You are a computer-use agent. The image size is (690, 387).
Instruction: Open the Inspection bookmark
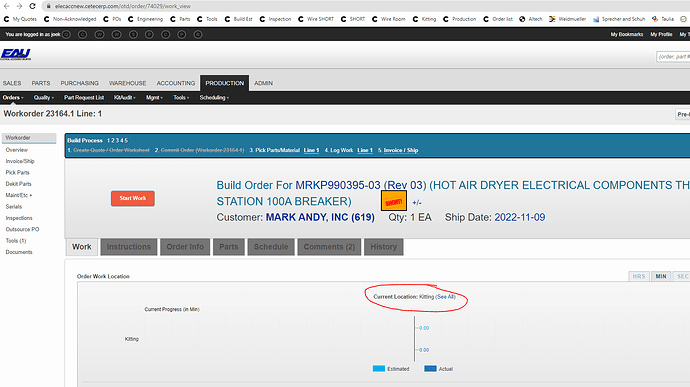[x=275, y=19]
